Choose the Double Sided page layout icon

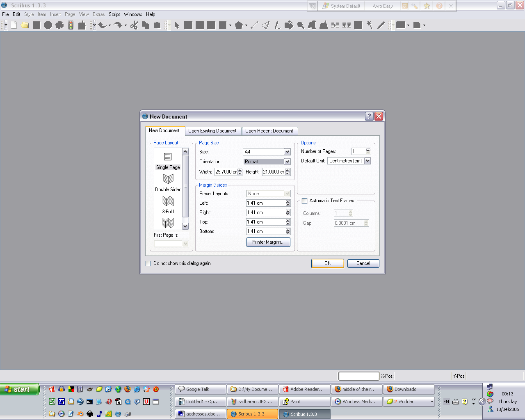168,179
